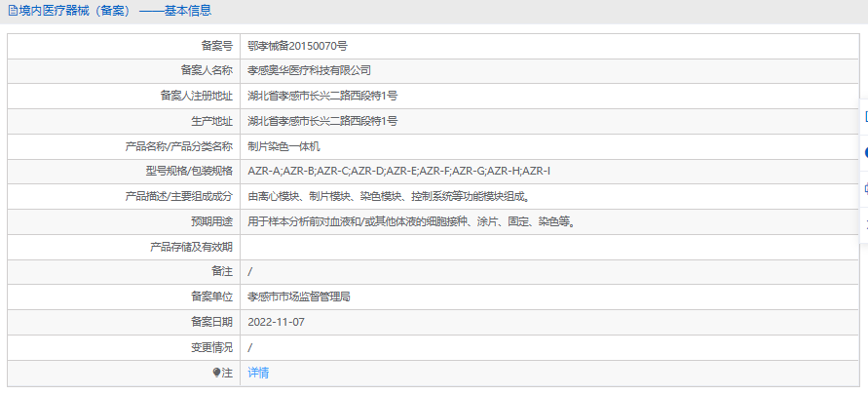Image resolution: width=868 pixels, height=395 pixels.
Task: Click the model list starting with AZR-A;AZR-B
Action: [x=398, y=172]
